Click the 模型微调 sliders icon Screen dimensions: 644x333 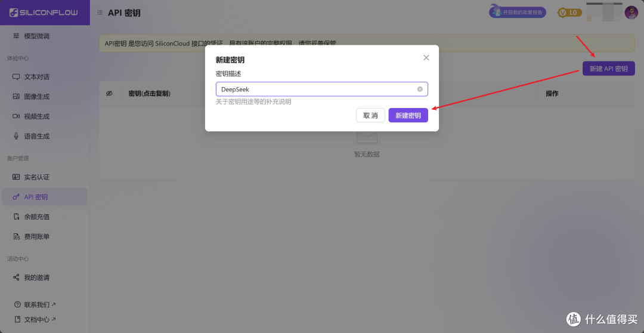(x=17, y=36)
